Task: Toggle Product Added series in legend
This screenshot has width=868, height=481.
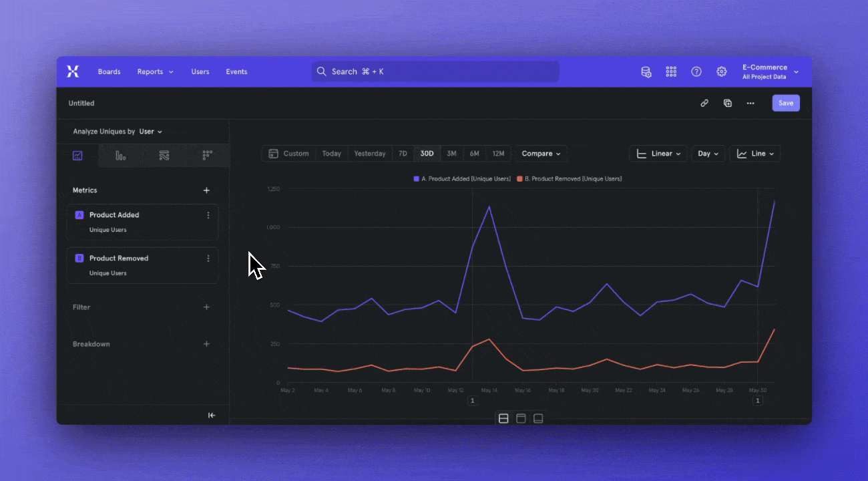Action: (462, 179)
